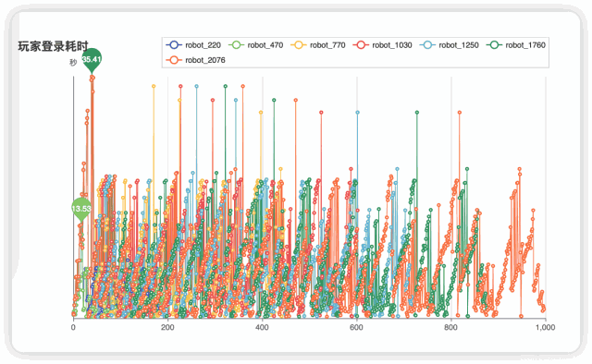Click the robot_2076 orange legend circle icon

tap(174, 60)
